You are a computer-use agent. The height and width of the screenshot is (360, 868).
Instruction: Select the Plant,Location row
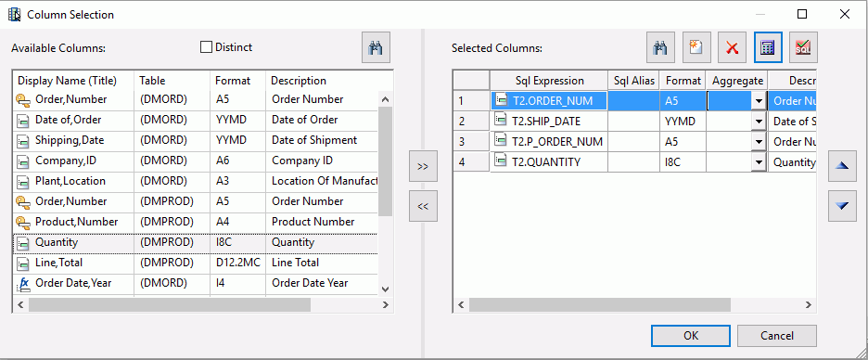click(195, 181)
